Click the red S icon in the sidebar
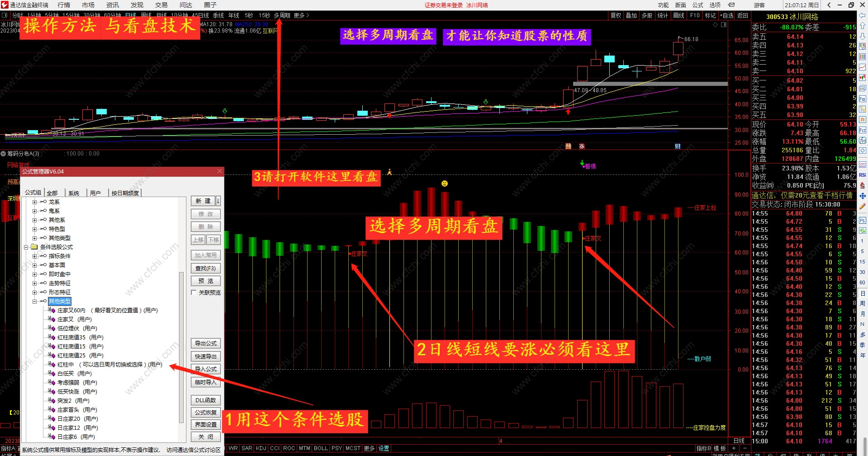This screenshot has height=456, width=868. point(863,185)
